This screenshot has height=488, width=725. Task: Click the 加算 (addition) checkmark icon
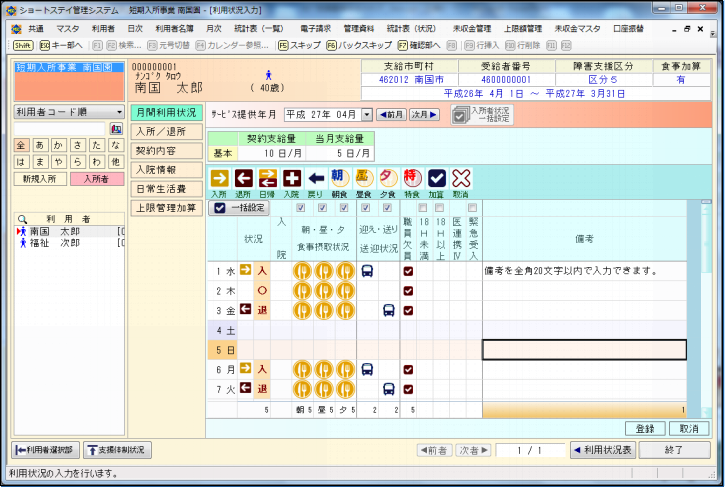click(x=436, y=179)
